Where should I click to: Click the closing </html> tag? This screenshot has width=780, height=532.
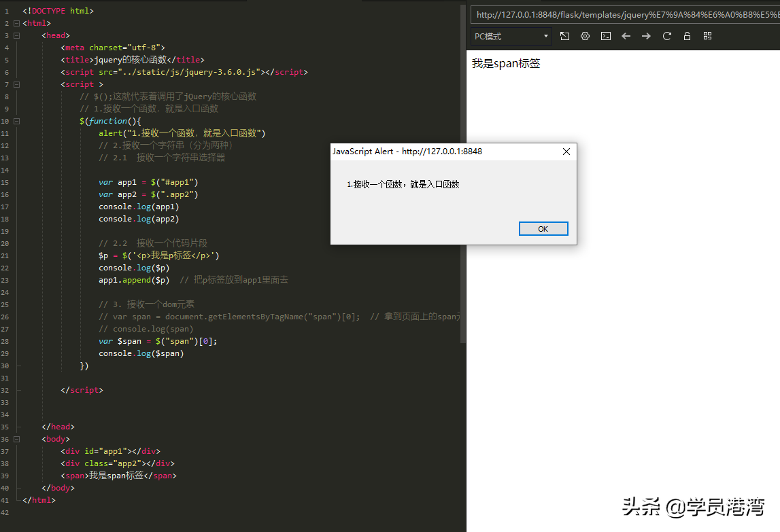click(39, 500)
